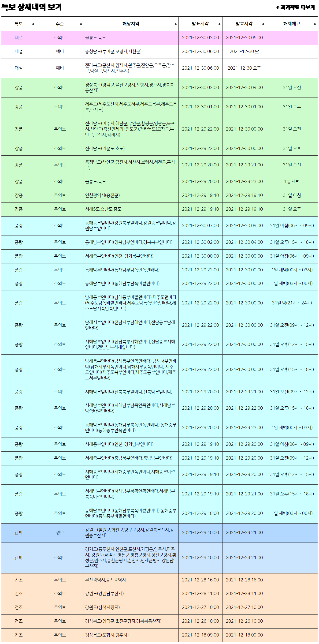Select the 부산광역시,울산광역시 cell
The width and height of the screenshot is (319, 644).
point(131,580)
